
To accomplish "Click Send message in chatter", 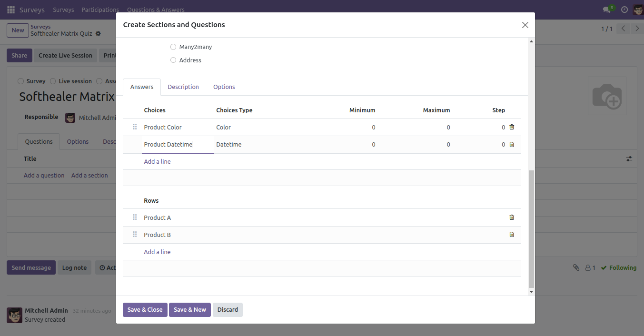I will [x=31, y=268].
